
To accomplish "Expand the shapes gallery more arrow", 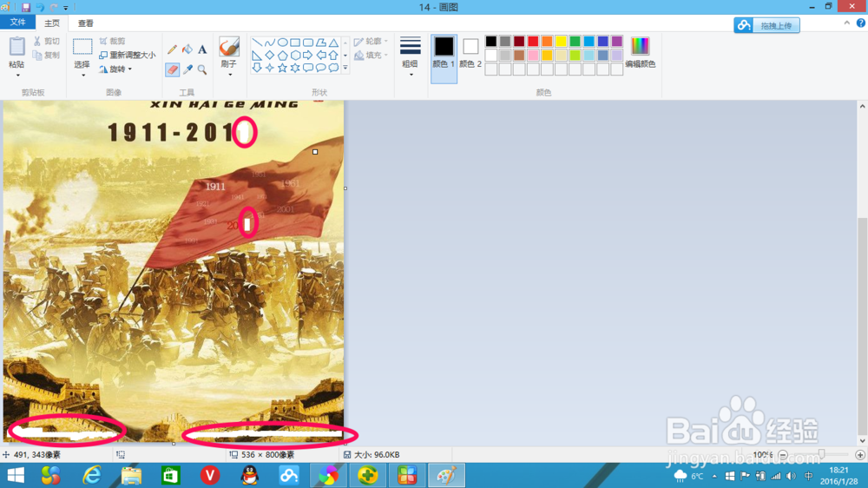I will 345,68.
